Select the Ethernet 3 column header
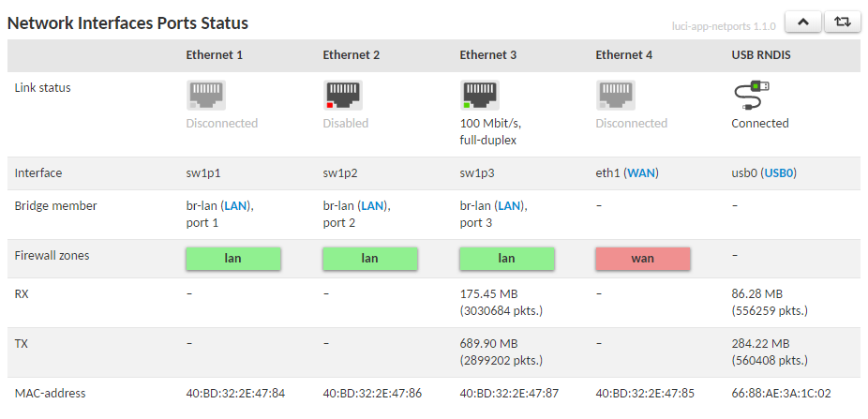This screenshot has height=419, width=868. click(487, 55)
